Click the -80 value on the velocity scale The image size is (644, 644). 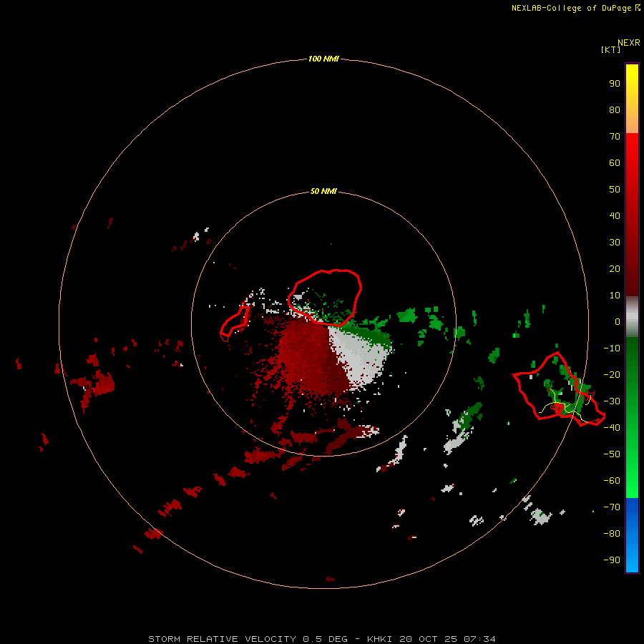point(612,534)
